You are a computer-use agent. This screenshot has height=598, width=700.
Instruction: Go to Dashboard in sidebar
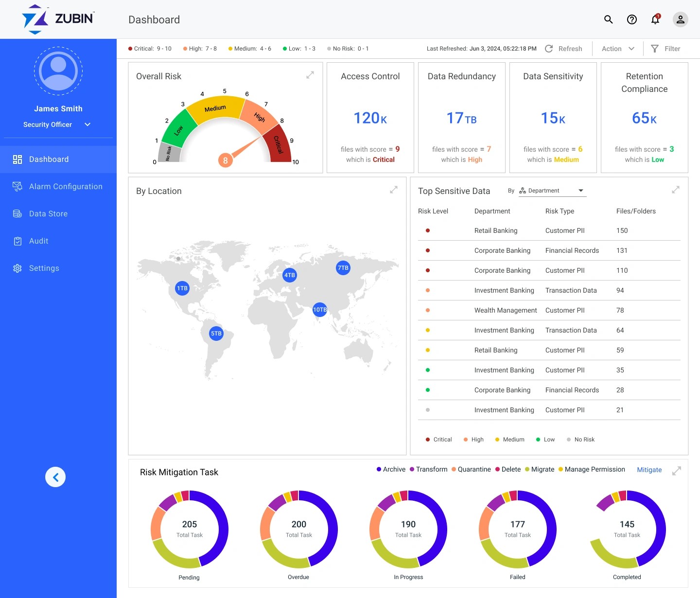click(x=58, y=159)
